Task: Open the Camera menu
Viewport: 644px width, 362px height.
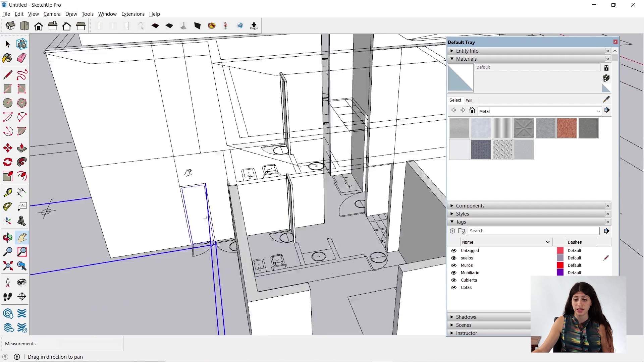Action: click(52, 14)
